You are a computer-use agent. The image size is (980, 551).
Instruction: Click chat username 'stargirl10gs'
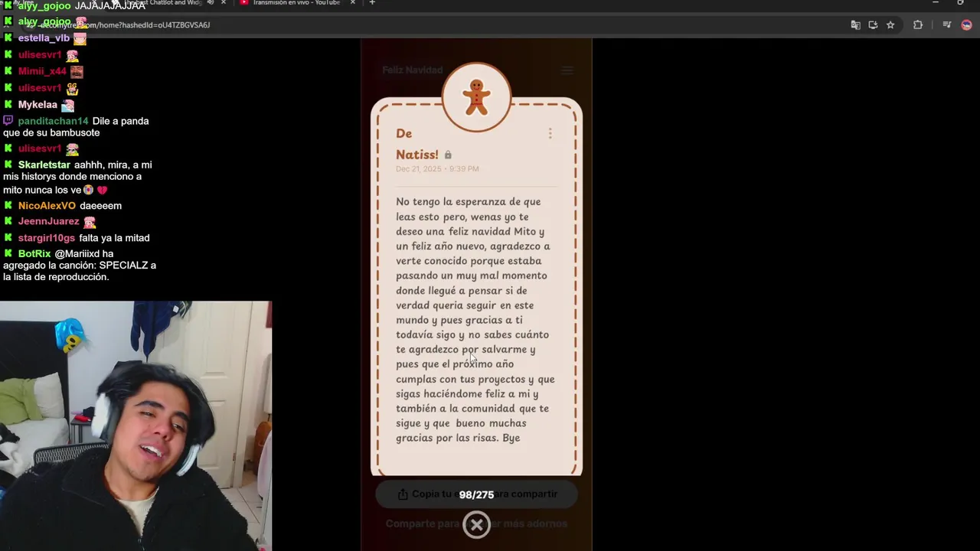(x=47, y=238)
